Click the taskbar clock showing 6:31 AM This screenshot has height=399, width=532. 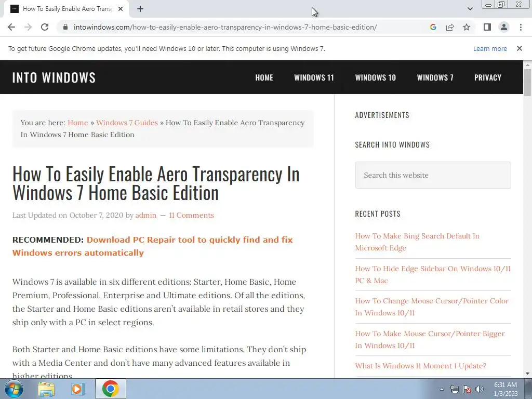(x=506, y=389)
